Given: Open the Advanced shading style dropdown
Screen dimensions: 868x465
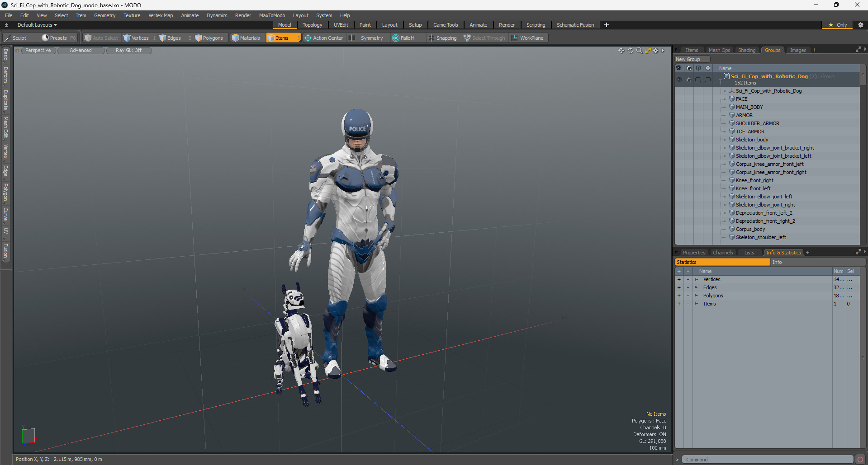Looking at the screenshot, I should 81,51.
